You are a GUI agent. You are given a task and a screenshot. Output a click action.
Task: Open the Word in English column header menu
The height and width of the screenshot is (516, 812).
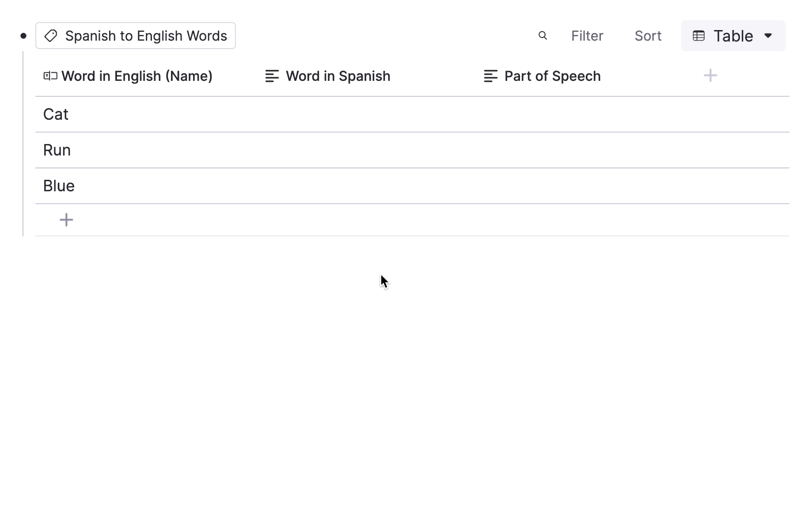point(137,76)
